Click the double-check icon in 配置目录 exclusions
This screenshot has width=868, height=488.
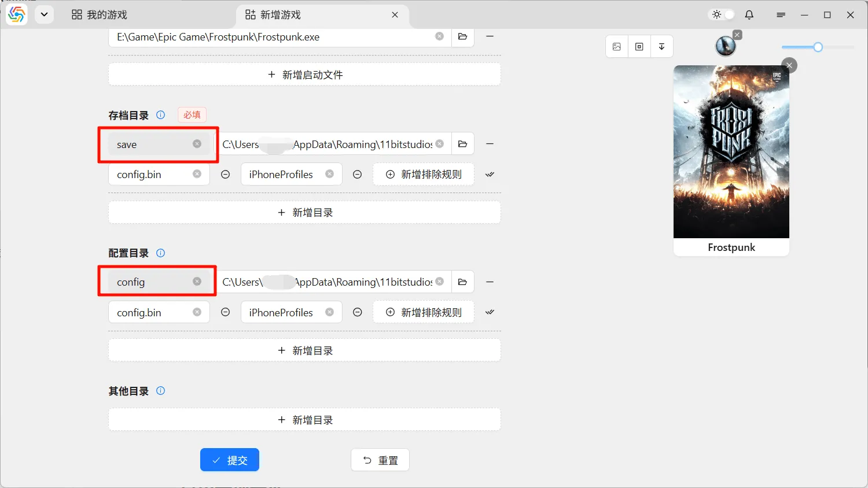(x=490, y=312)
